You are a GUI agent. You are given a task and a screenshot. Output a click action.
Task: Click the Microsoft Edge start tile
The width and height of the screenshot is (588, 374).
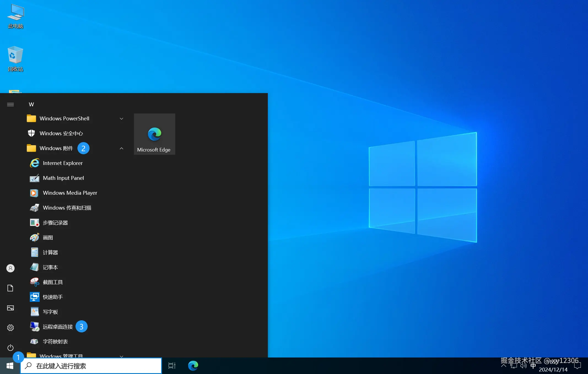click(154, 134)
